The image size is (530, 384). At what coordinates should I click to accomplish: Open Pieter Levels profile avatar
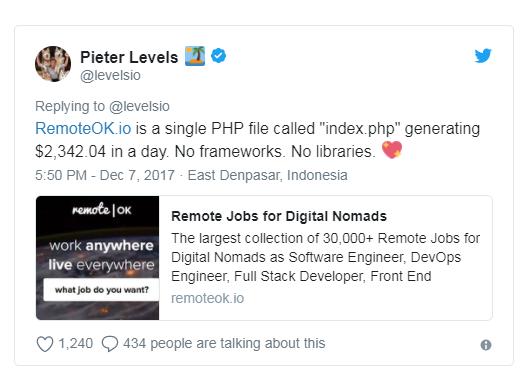click(x=53, y=64)
